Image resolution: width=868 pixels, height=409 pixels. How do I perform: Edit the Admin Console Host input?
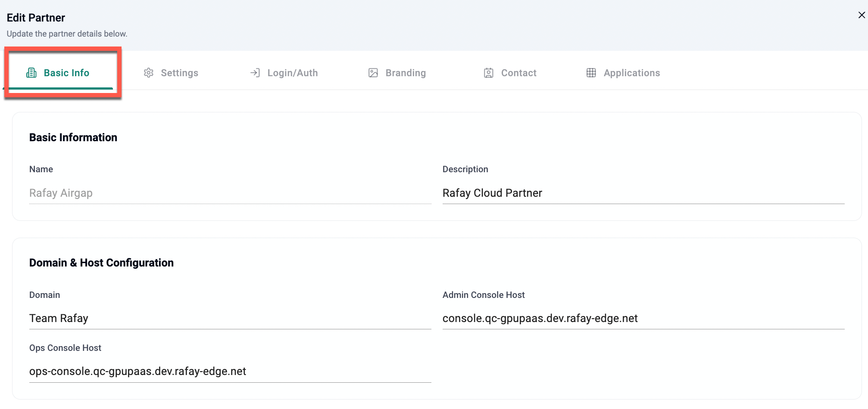tap(643, 318)
